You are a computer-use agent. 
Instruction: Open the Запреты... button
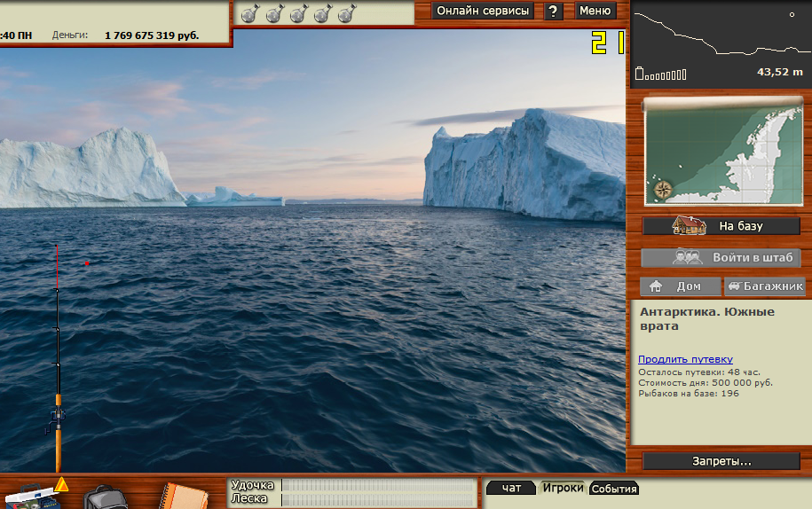[721, 461]
